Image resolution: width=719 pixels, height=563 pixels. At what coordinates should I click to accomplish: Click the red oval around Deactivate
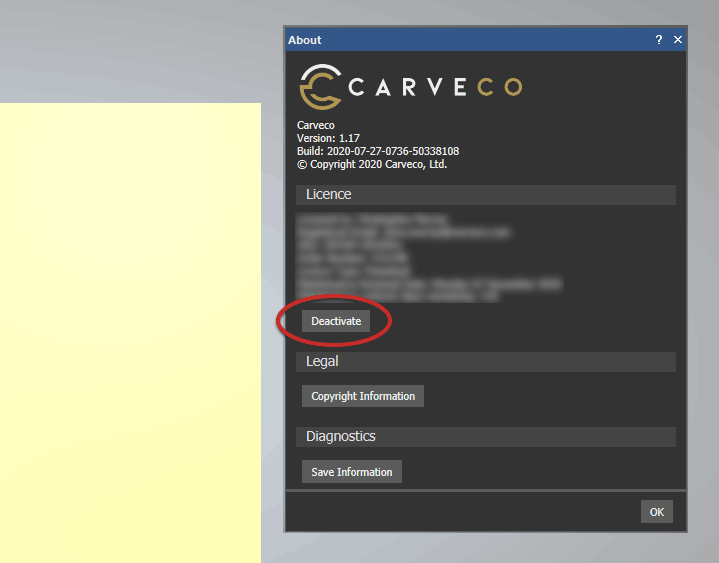click(x=384, y=308)
